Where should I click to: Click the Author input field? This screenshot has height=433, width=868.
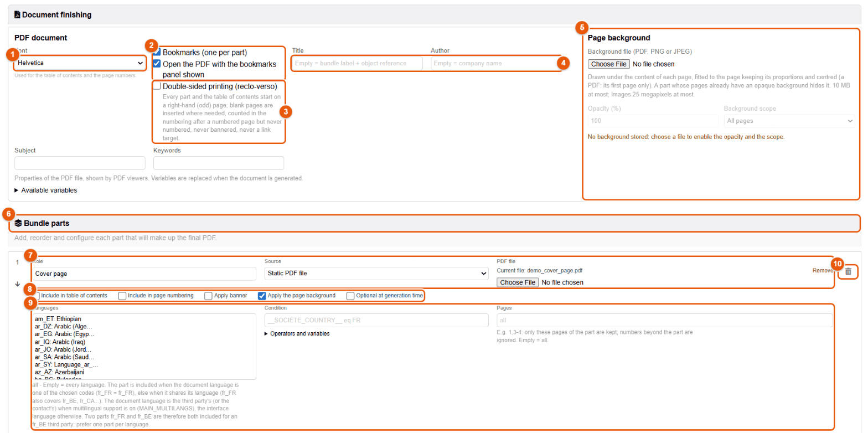[x=496, y=63]
